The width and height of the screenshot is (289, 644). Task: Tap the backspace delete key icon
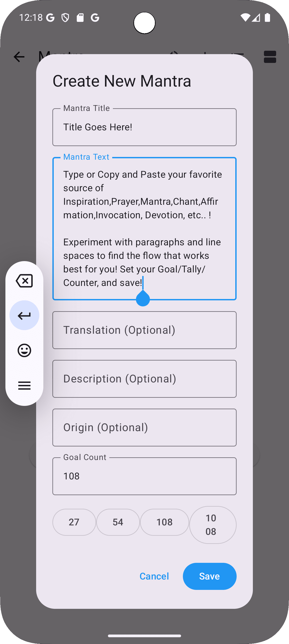pyautogui.click(x=24, y=281)
